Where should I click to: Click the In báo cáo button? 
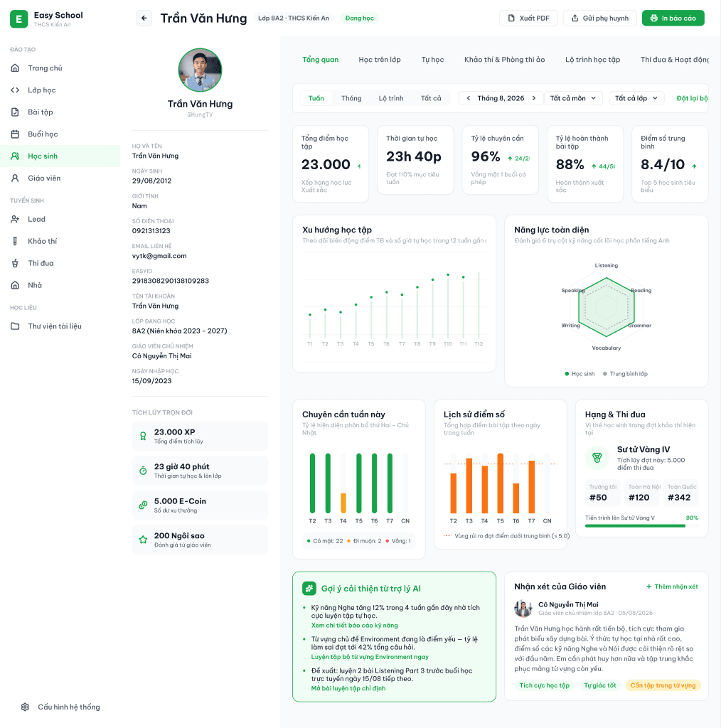click(673, 18)
